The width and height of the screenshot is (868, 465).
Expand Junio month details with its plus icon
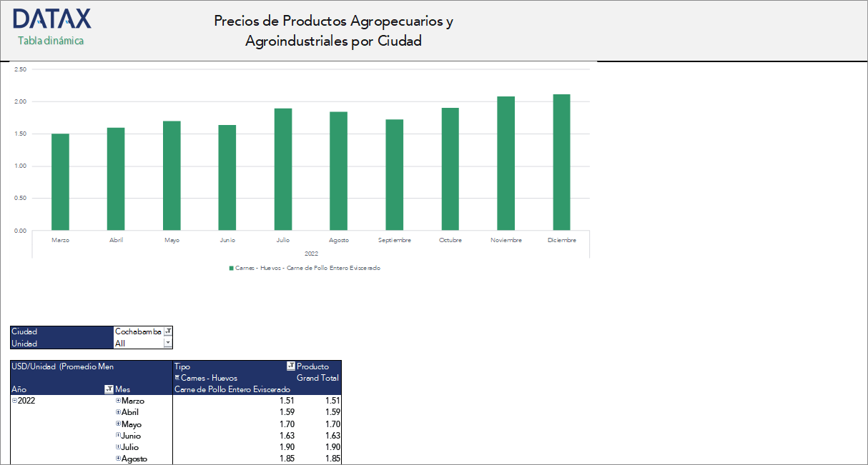(x=118, y=435)
